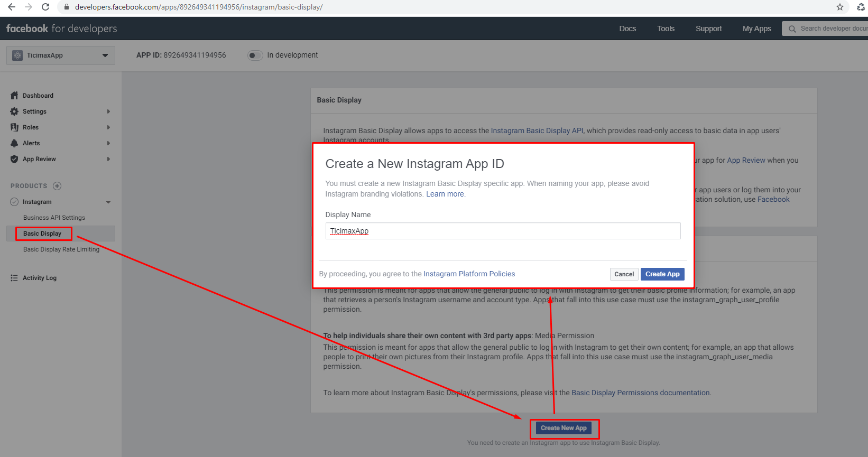Expand the Alerts submenu arrow
Screen dimensions: 868x457
pos(108,143)
